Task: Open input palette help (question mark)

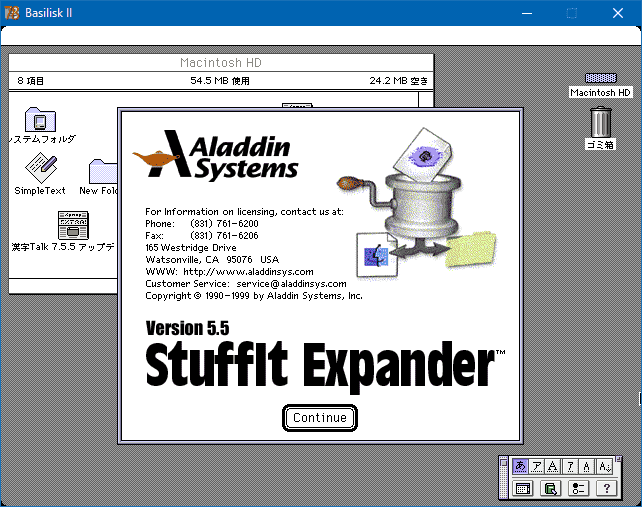Action: [607, 488]
